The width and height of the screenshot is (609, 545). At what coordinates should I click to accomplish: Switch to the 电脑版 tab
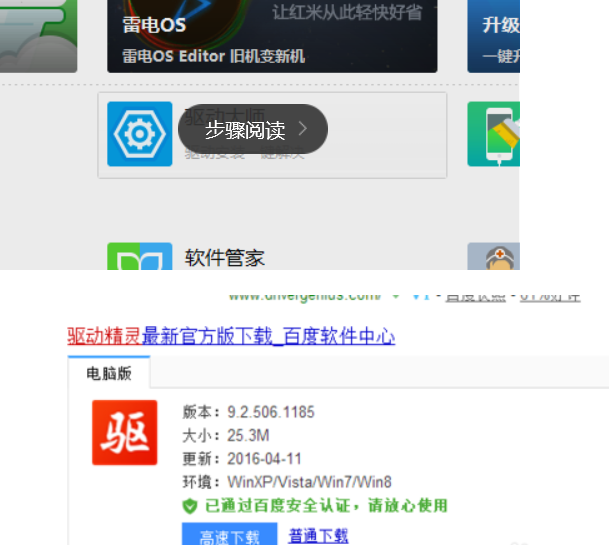(109, 373)
